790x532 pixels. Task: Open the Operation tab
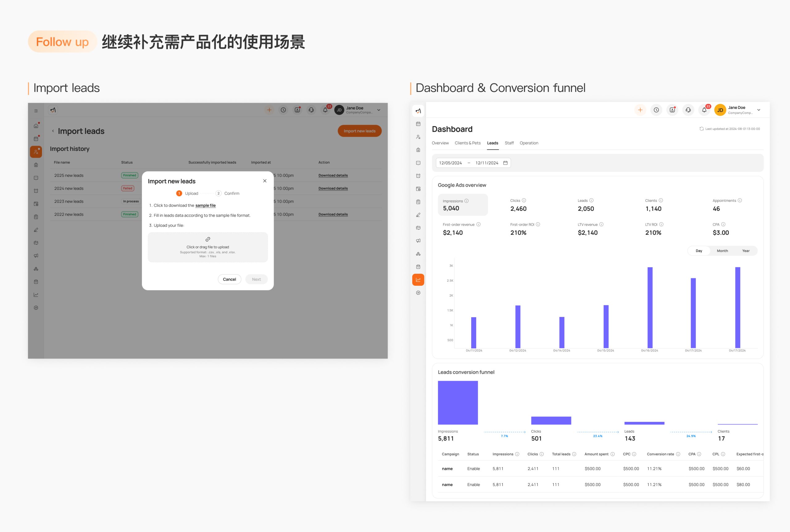tap(529, 143)
